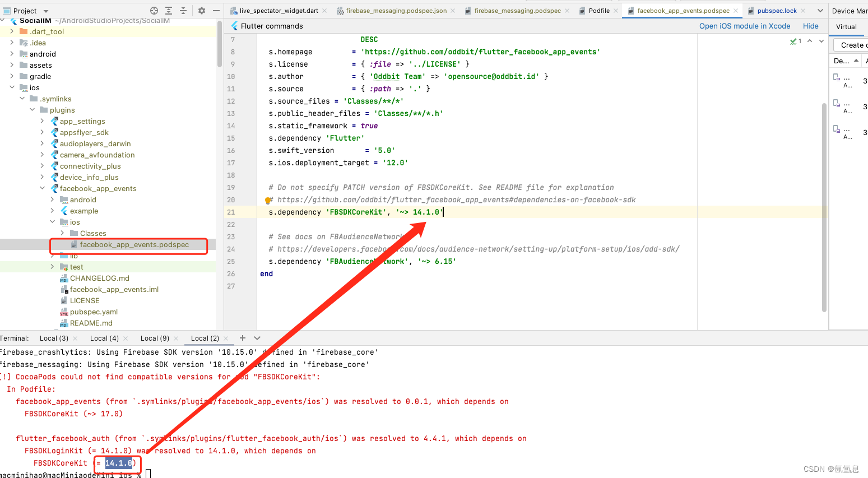This screenshot has width=868, height=478.
Task: Select device_info_plus plugin row
Action: coord(89,178)
